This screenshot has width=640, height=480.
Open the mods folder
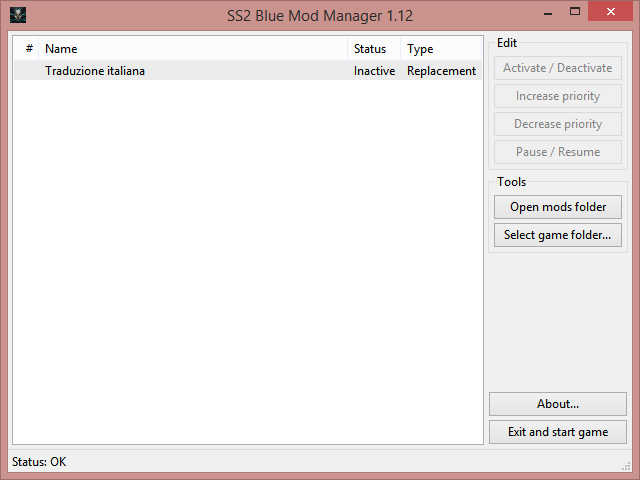click(558, 207)
